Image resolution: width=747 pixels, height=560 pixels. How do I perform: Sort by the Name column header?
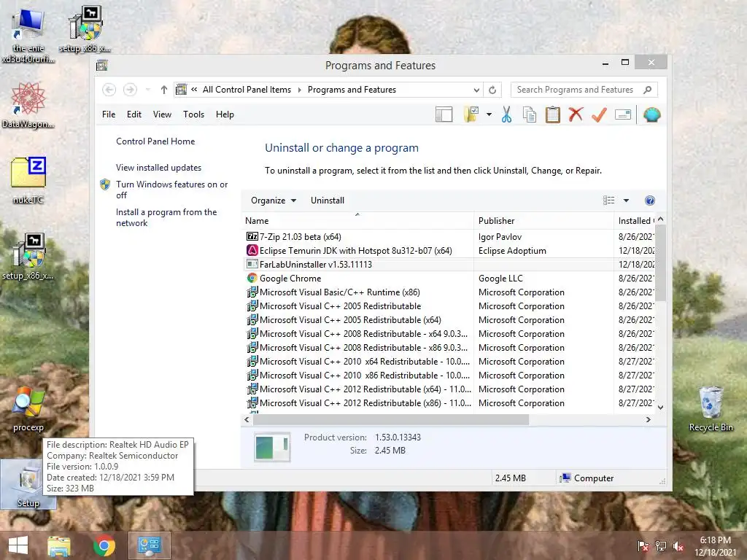(x=357, y=220)
